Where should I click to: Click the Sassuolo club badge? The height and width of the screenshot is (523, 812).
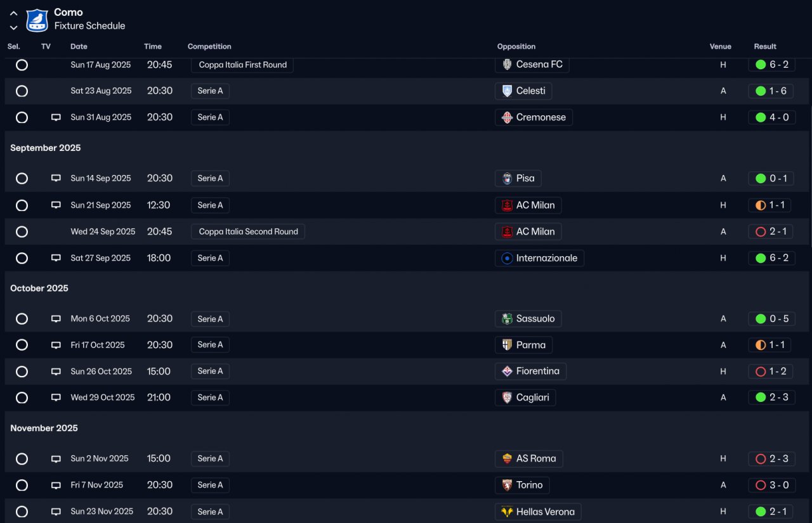tap(507, 319)
